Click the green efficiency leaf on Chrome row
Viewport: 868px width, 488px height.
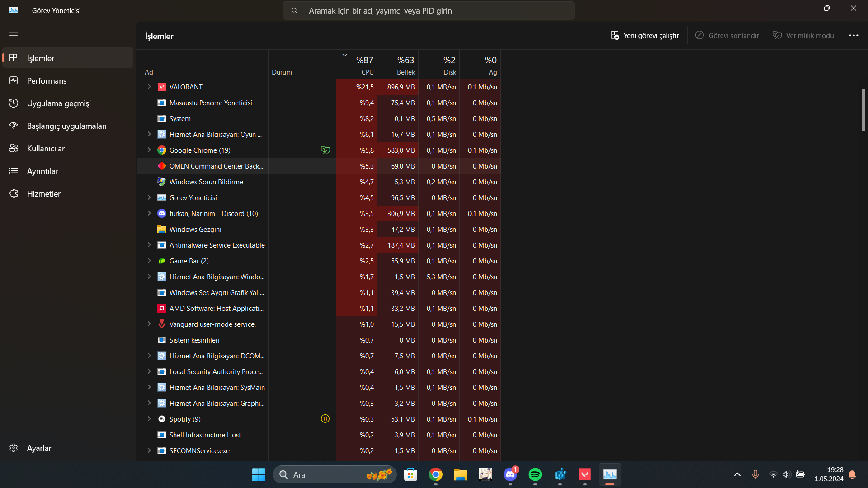325,150
